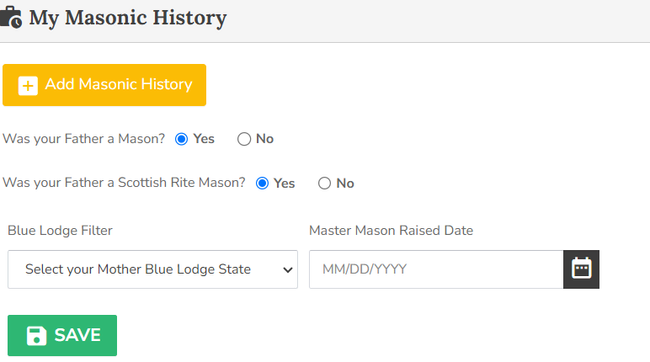650x362 pixels.
Task: Click the chevron arrow of Blue Lodge Filter
Action: [x=288, y=270]
